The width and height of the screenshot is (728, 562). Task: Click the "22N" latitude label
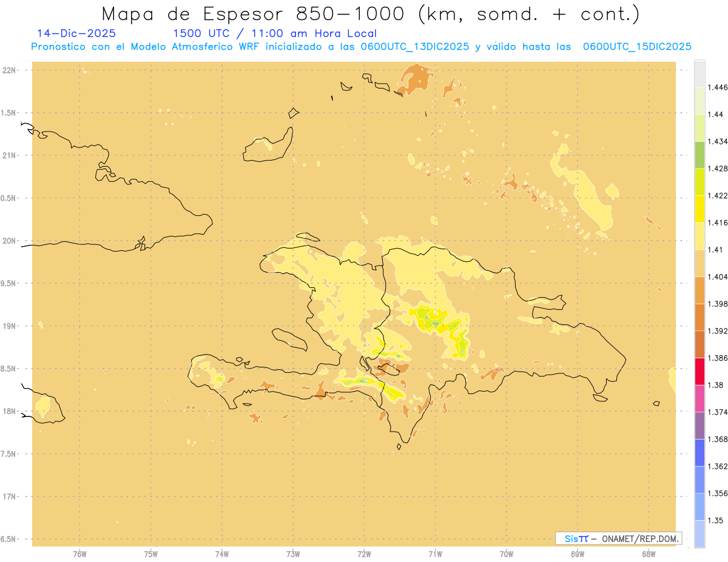(10, 70)
